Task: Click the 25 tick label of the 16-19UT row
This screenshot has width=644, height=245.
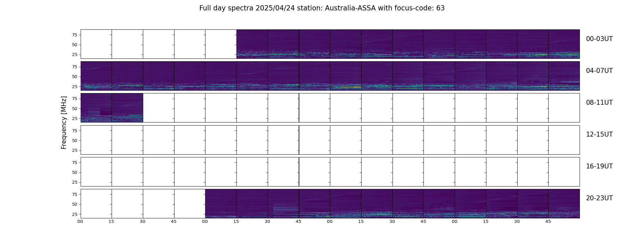Action: tap(75, 182)
